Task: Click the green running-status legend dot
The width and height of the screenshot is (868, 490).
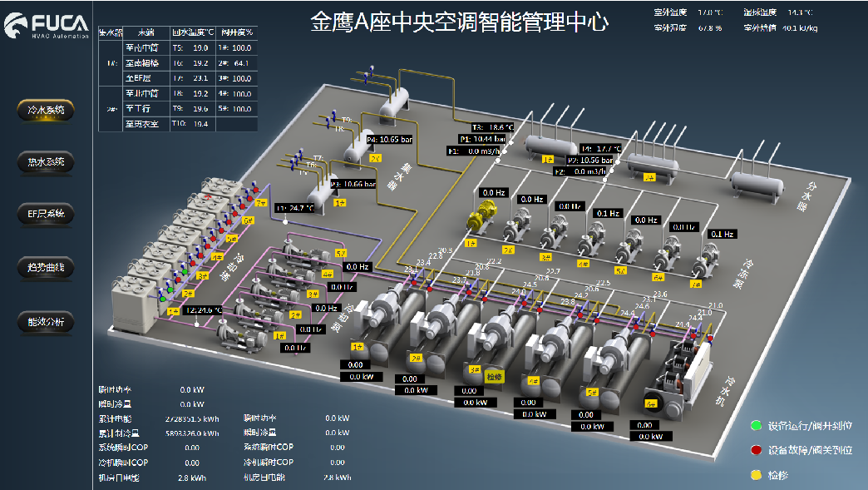Action: click(x=755, y=425)
